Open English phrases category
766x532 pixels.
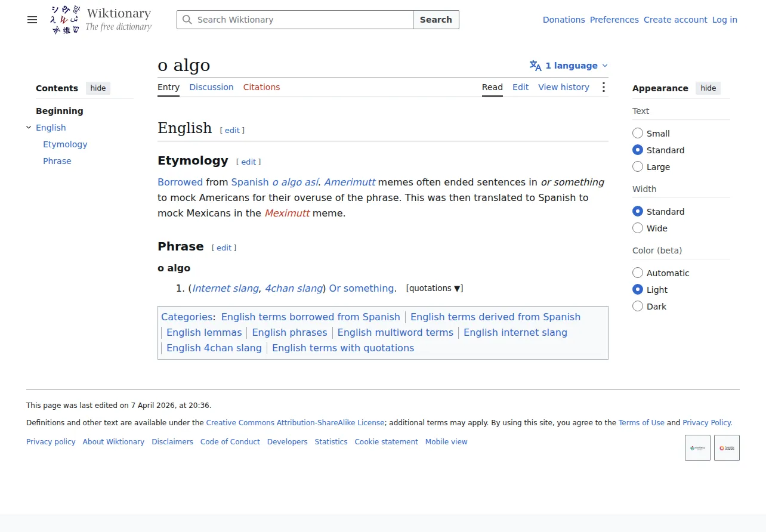pyautogui.click(x=289, y=332)
